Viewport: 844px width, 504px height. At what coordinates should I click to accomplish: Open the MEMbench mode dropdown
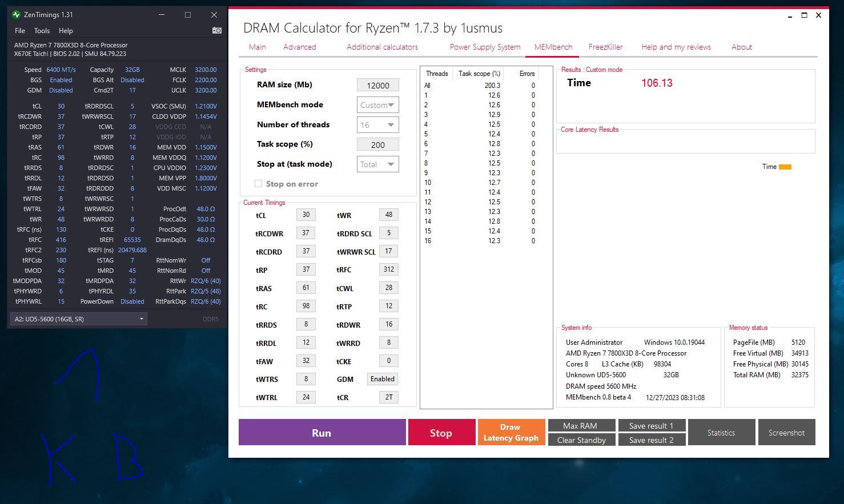pyautogui.click(x=377, y=105)
